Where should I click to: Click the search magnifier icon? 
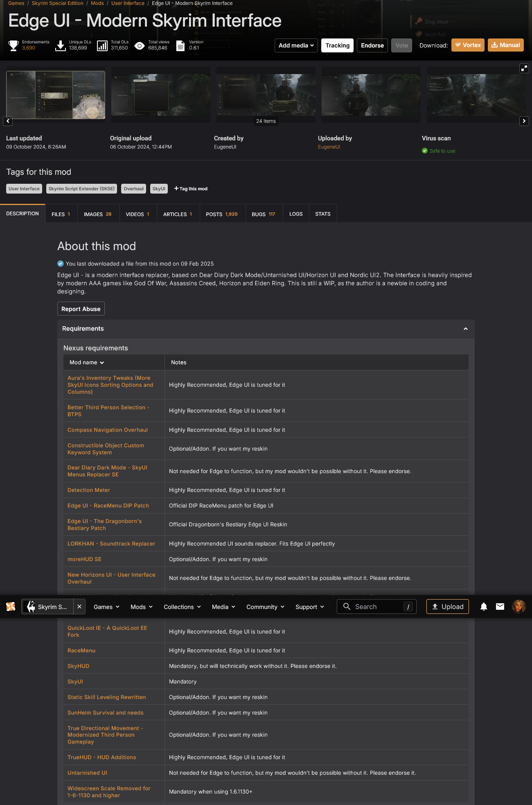click(x=347, y=607)
